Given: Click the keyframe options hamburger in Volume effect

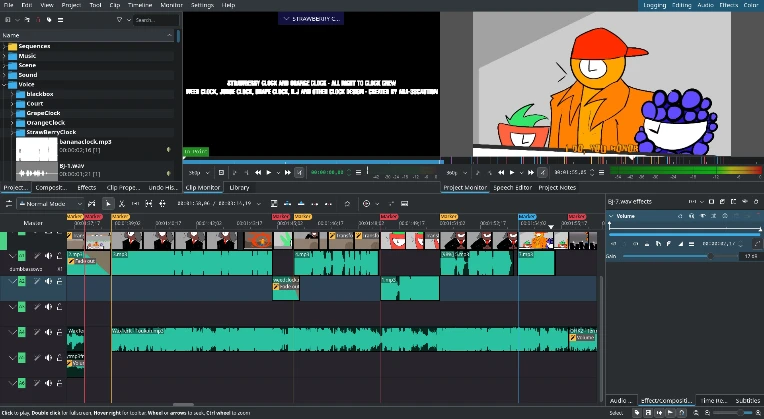Looking at the screenshot, I should 691,244.
